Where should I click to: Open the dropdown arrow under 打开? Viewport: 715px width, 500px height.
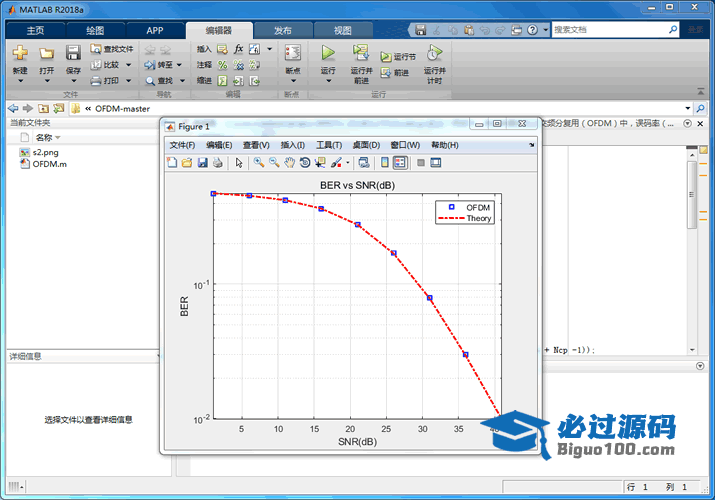[47, 81]
